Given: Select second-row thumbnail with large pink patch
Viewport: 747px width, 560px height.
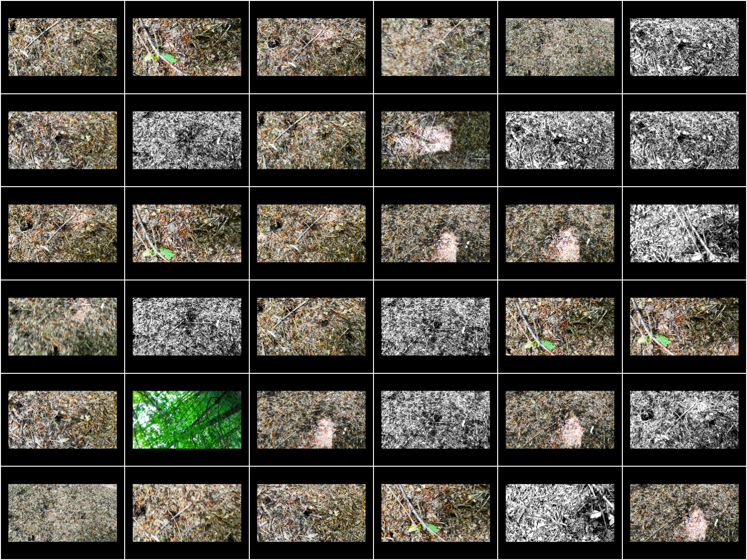Looking at the screenshot, I should click(436, 140).
